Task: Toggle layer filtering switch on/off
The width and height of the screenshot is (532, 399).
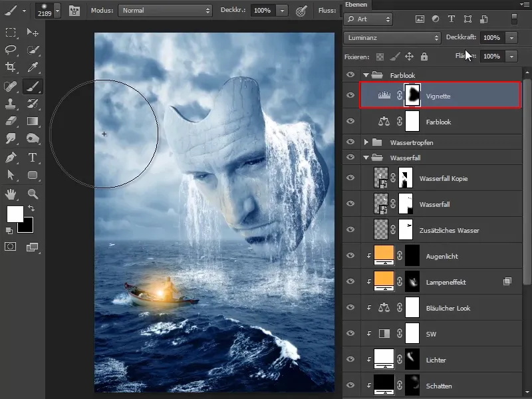Action: coord(514,19)
